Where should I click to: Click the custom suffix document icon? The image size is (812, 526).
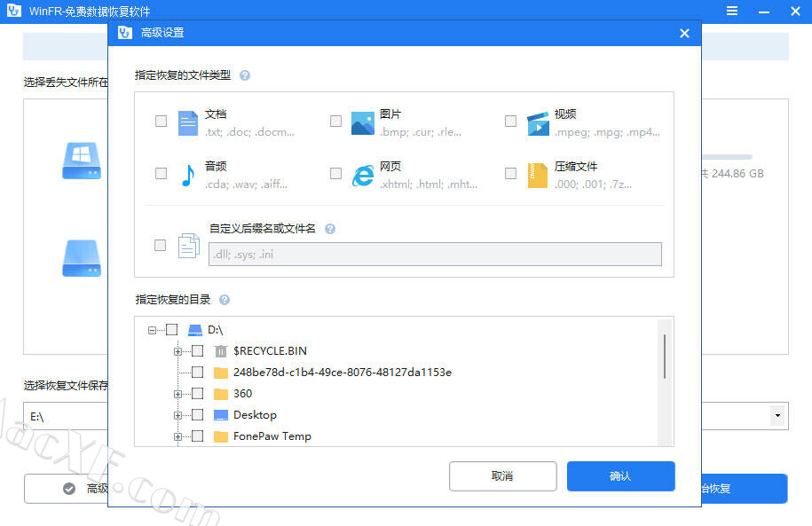point(188,246)
